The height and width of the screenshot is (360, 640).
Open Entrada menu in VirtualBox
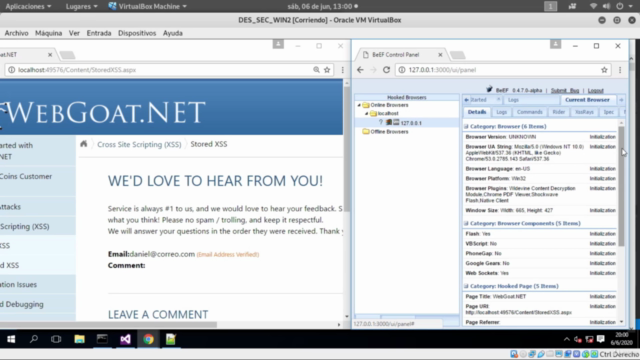click(99, 33)
